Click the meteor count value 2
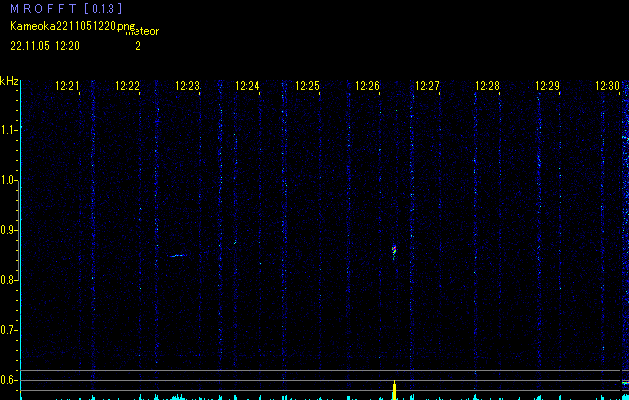 tap(138, 46)
